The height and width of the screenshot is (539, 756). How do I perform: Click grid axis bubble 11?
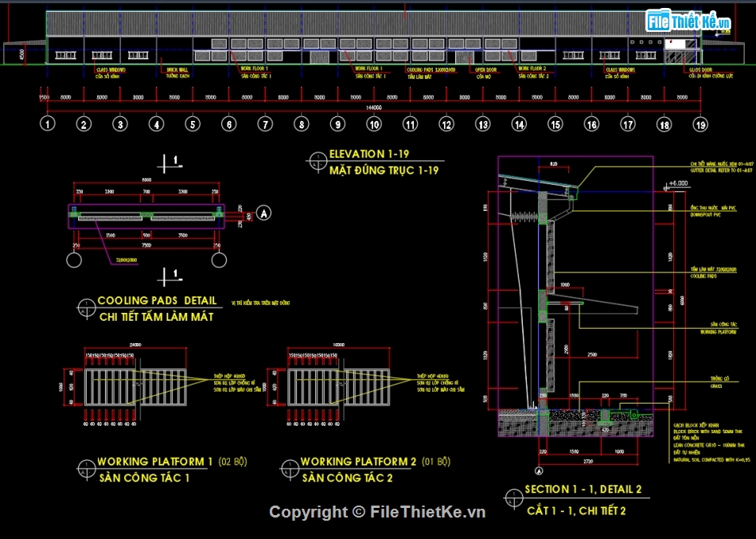pyautogui.click(x=411, y=124)
